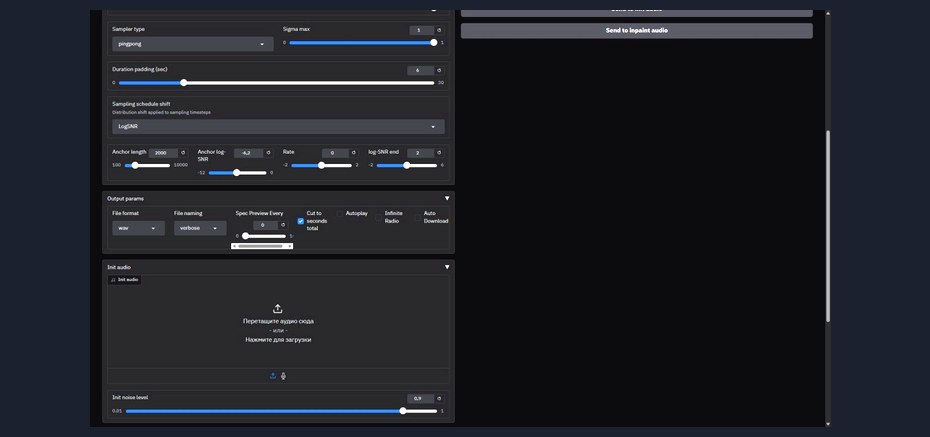Viewport: 930px width, 437px height.
Task: Focus the Rate number field
Action: [335, 153]
